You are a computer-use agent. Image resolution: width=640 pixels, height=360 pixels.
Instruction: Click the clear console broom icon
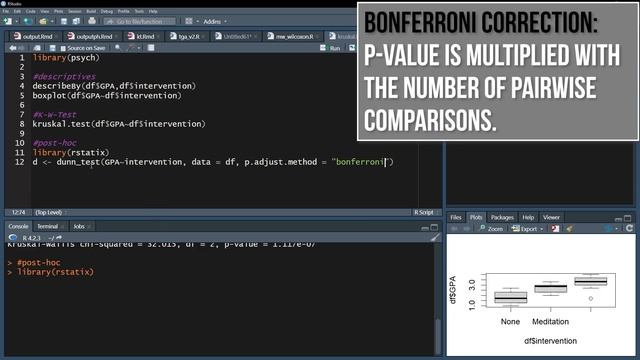(435, 238)
